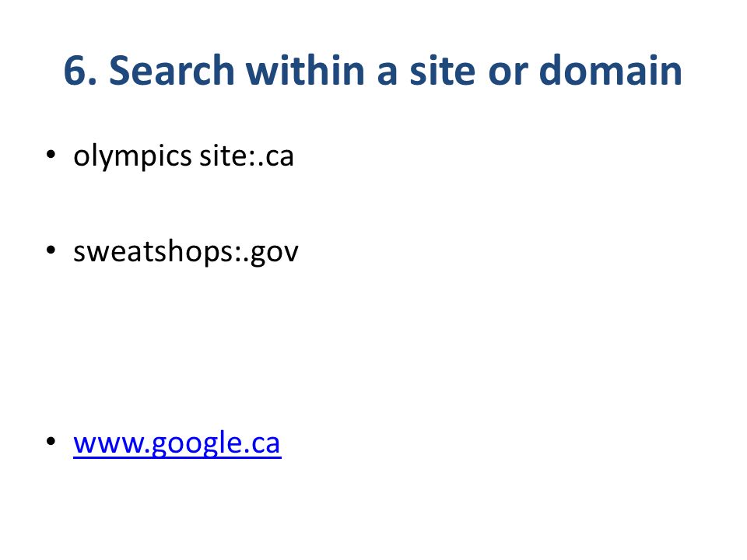Click 'site:.ca' operator in first bullet

247,156
